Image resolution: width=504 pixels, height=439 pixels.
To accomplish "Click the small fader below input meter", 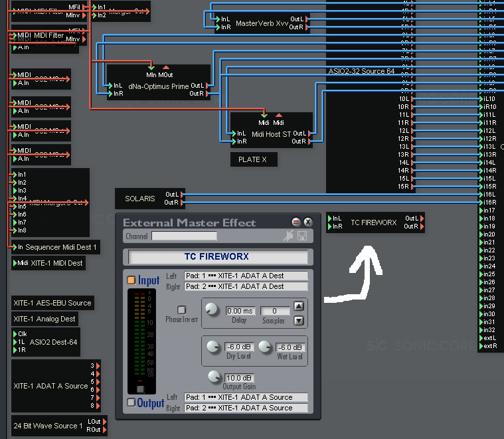I will (141, 389).
